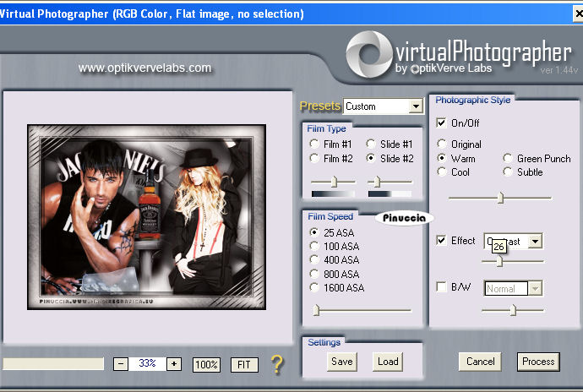Set film speed to 100 ASA
This screenshot has width=583, height=392.
[314, 246]
